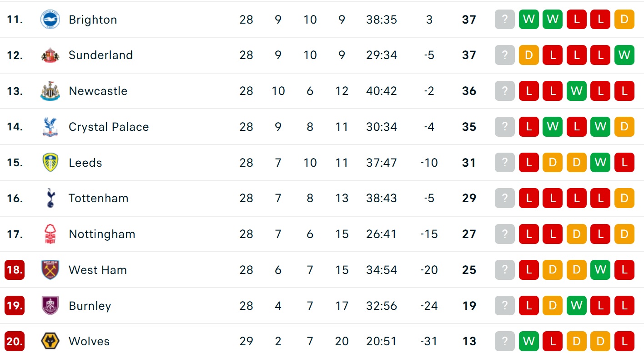Screen dimensions: 644x353
Task: Click the Tottenham club crest icon
Action: point(50,198)
